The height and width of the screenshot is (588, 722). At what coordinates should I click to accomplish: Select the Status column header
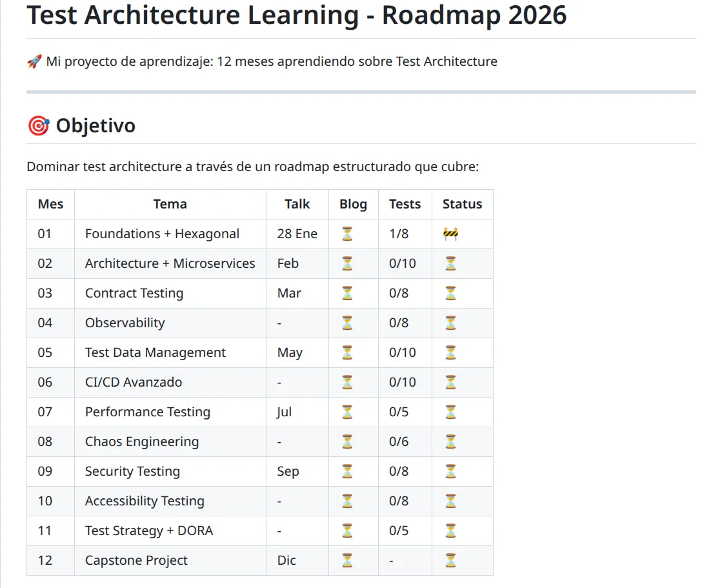[x=463, y=204]
